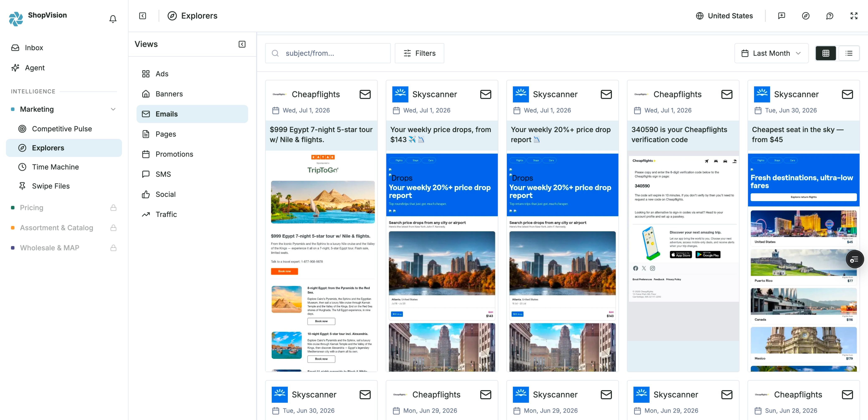Click the floating assistant button

click(854, 259)
